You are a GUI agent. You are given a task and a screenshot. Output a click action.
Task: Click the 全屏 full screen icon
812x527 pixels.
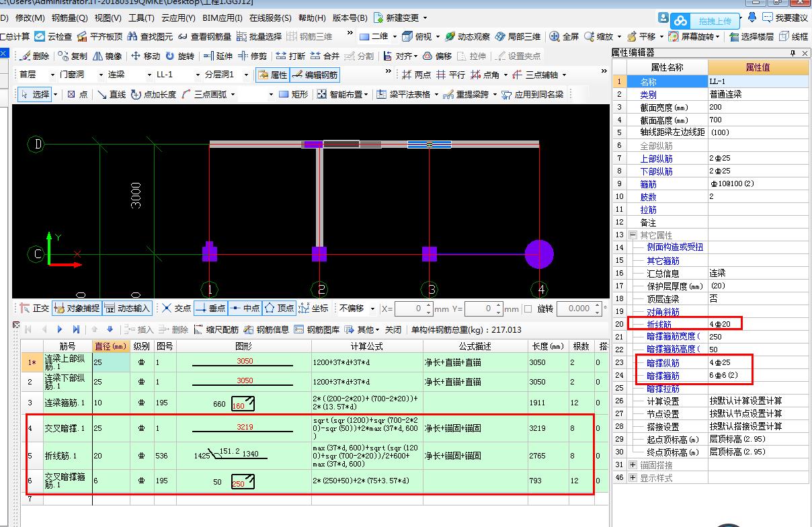tap(564, 36)
